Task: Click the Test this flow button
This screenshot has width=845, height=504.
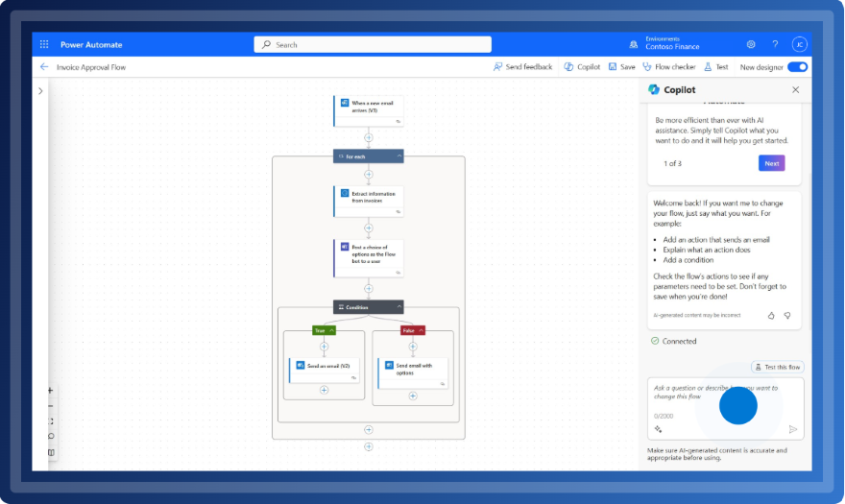Action: (778, 367)
